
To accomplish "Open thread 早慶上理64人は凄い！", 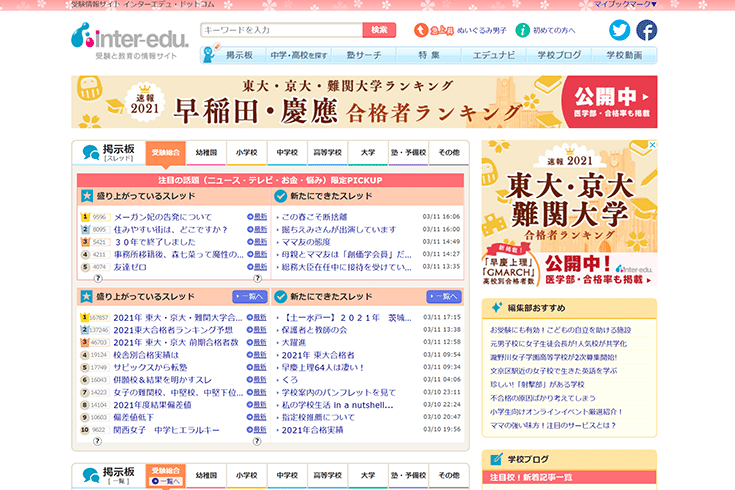I will 323,368.
